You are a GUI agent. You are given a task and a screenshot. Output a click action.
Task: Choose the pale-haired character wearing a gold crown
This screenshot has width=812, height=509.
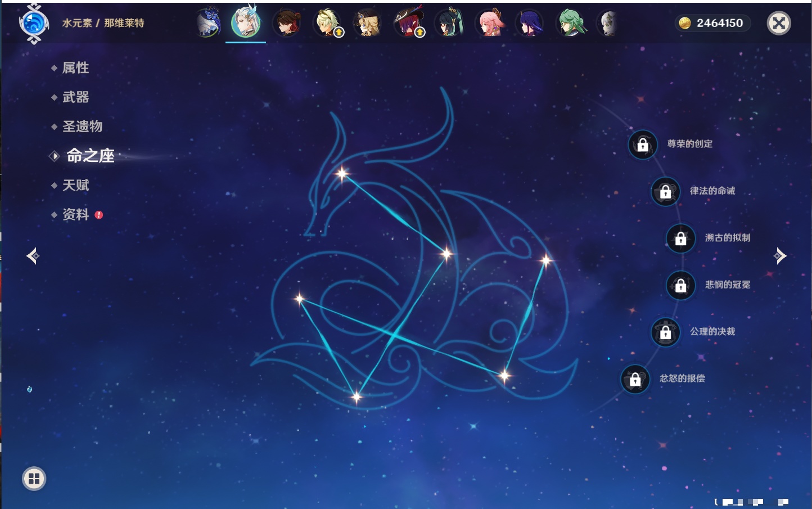pos(328,23)
